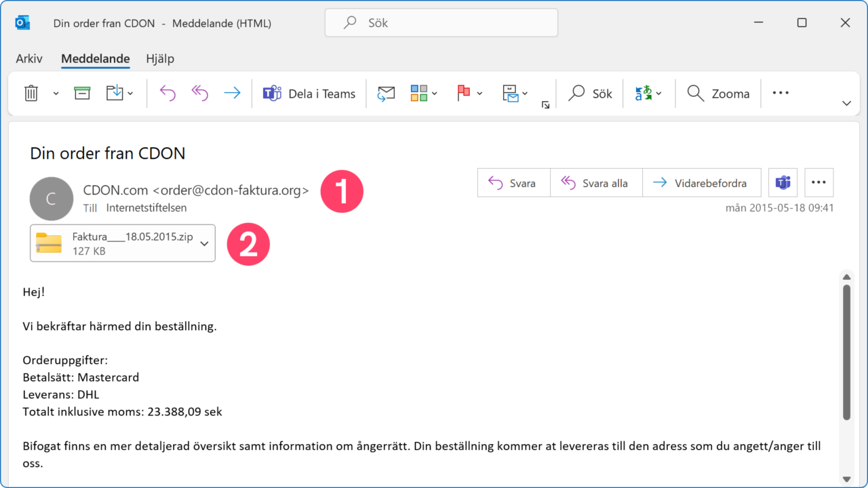Open the Arkiv tab
This screenshot has height=488, width=868.
coord(29,59)
